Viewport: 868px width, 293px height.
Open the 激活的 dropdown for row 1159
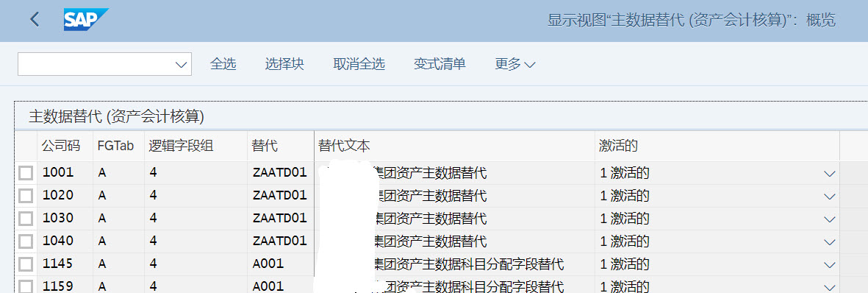pos(829,287)
